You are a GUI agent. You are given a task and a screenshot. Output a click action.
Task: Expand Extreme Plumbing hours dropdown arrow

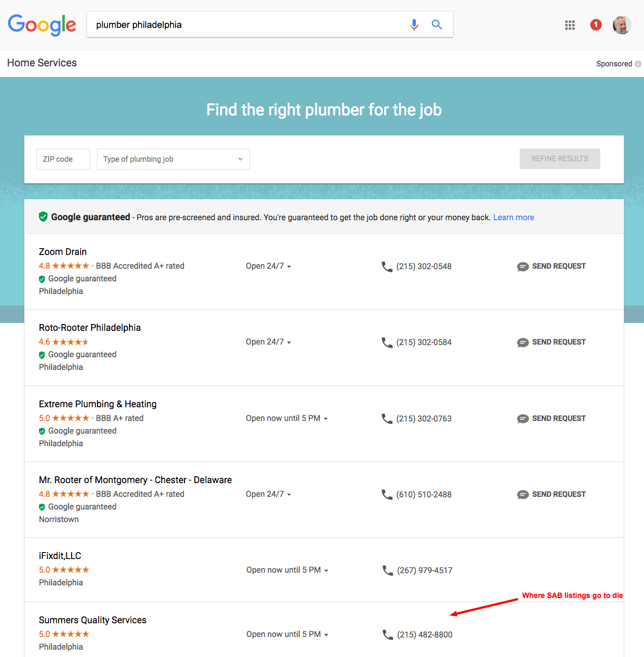326,419
